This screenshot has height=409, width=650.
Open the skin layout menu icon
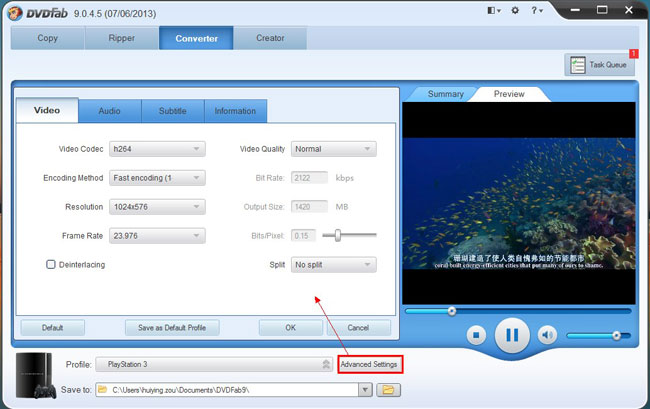tap(493, 10)
